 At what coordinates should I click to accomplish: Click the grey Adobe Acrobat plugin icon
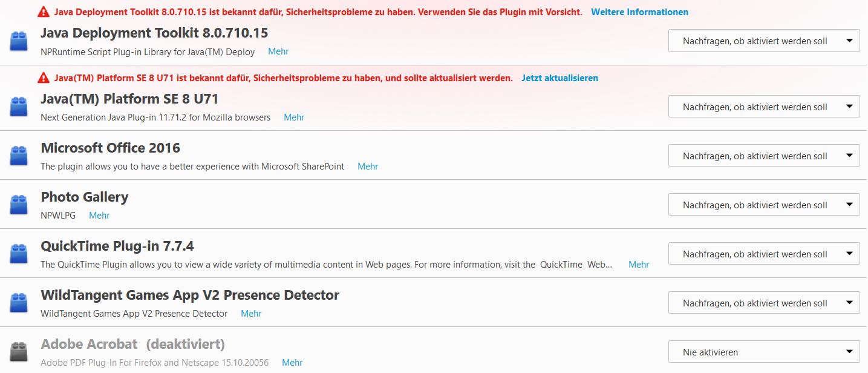click(19, 352)
